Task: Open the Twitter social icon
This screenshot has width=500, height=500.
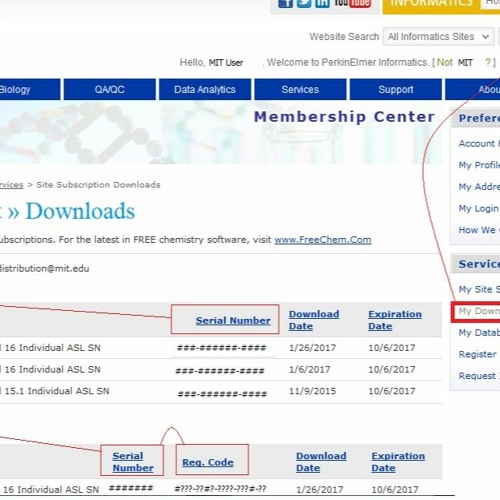Action: (304, 3)
